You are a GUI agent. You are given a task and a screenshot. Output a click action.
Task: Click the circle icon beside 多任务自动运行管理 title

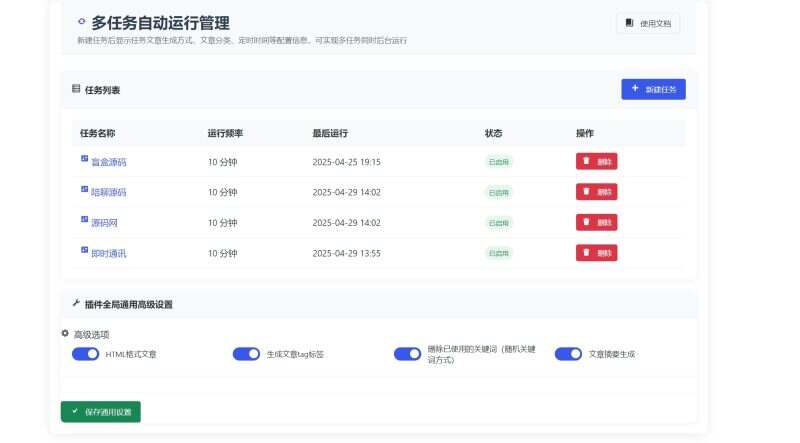82,21
